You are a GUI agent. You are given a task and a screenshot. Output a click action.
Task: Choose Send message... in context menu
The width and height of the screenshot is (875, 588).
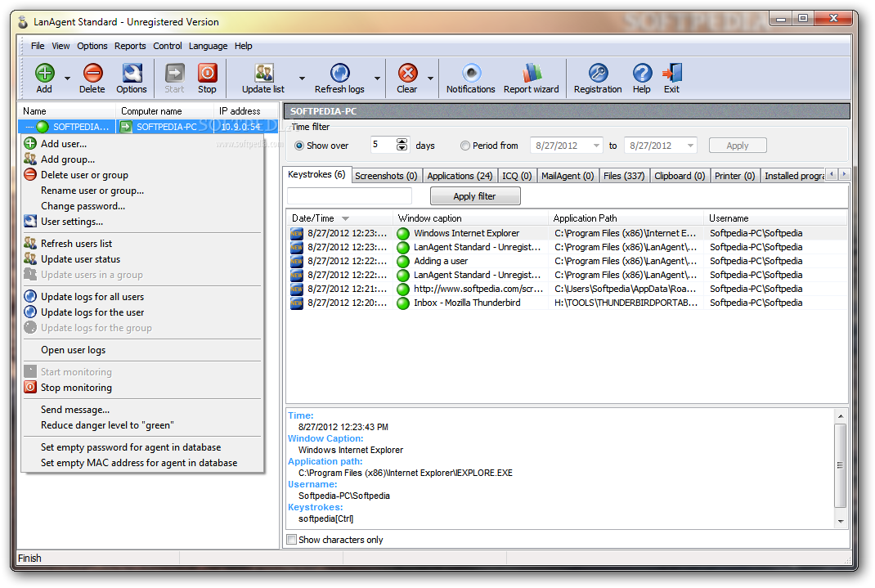pyautogui.click(x=74, y=410)
